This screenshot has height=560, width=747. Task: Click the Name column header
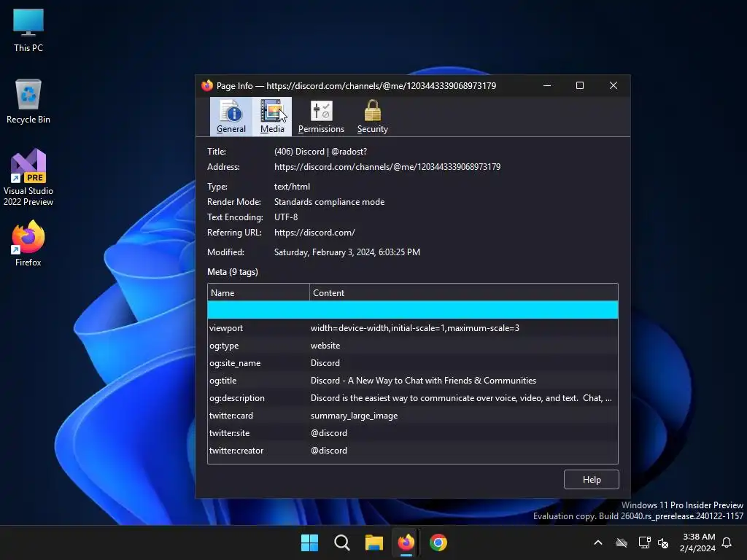point(258,293)
